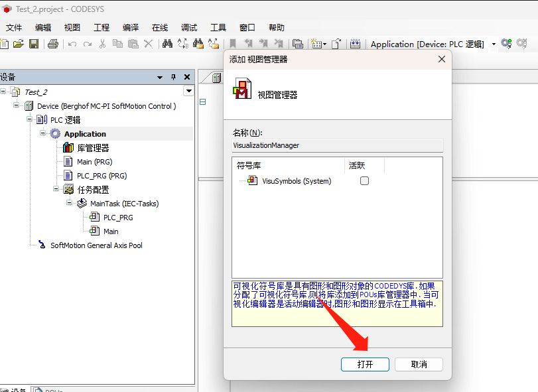Open the 编译 menu
Viewport: 538px width, 392px height.
tap(131, 27)
